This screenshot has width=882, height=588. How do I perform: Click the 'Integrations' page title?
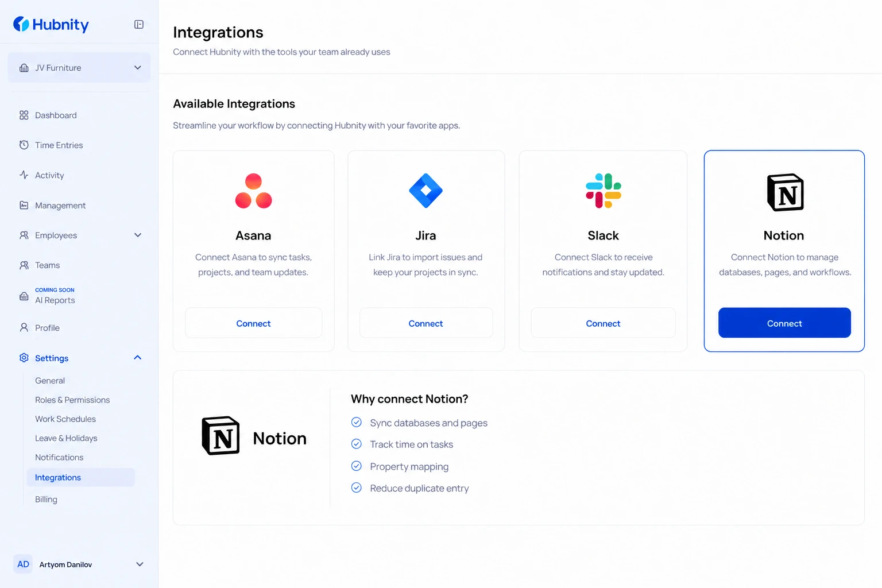click(218, 32)
